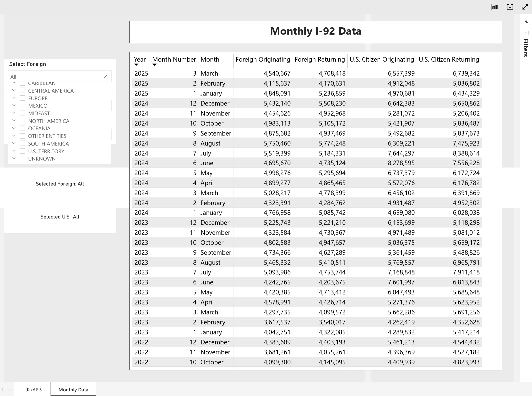Click the Select Foreign slicer label

click(28, 64)
